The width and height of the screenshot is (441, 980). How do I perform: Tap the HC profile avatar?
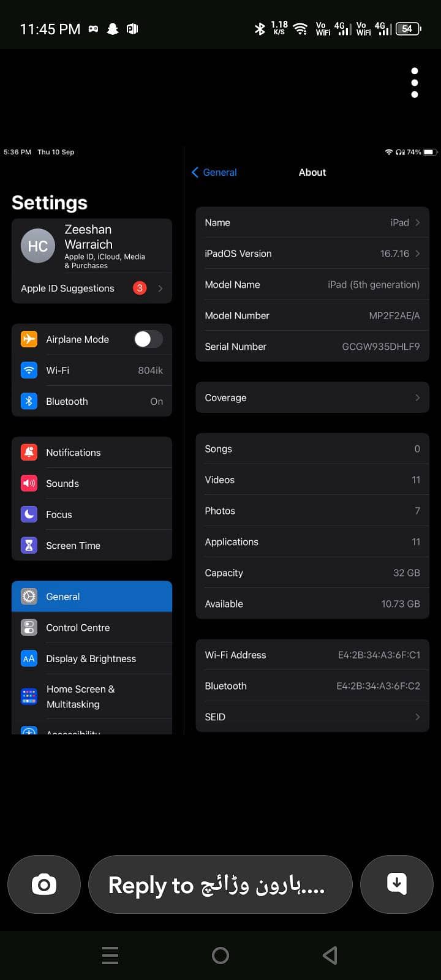tap(38, 246)
